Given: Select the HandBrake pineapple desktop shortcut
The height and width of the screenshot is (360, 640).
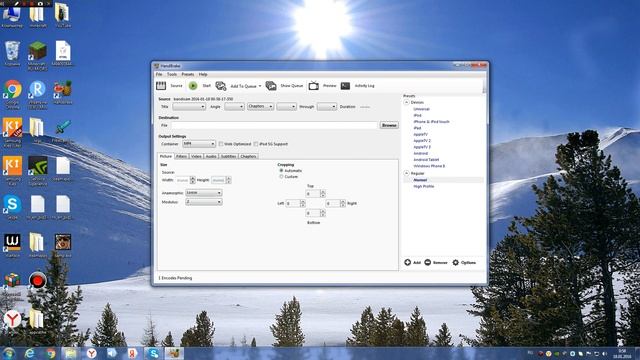Looking at the screenshot, I should [x=63, y=89].
